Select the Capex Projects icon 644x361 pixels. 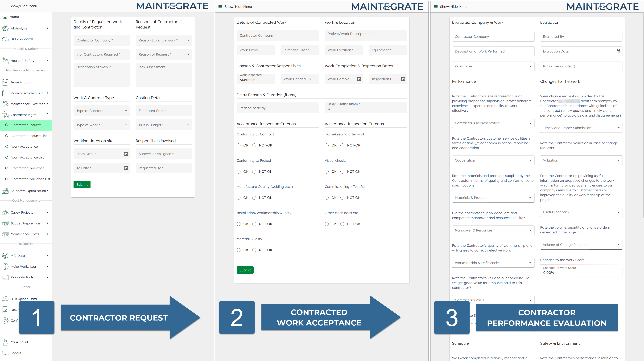pyautogui.click(x=5, y=212)
